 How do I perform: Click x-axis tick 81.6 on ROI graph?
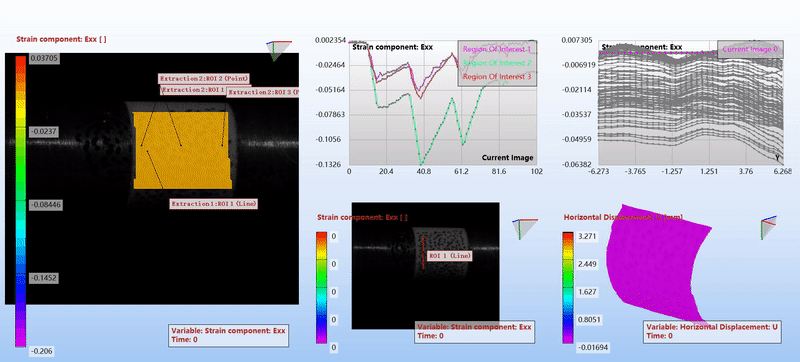pos(498,172)
